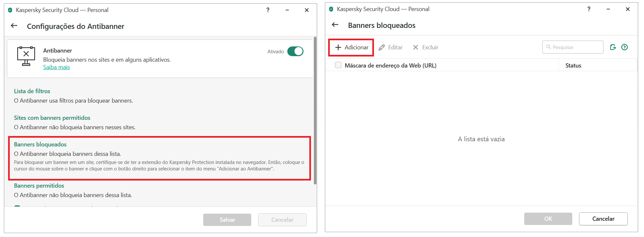Go back in the Configurações do Antibanner window
The height and width of the screenshot is (237, 644).
click(14, 26)
